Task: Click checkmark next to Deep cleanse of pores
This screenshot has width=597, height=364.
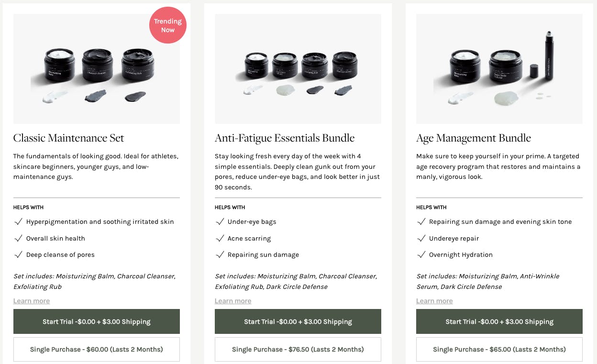Action: pos(19,254)
